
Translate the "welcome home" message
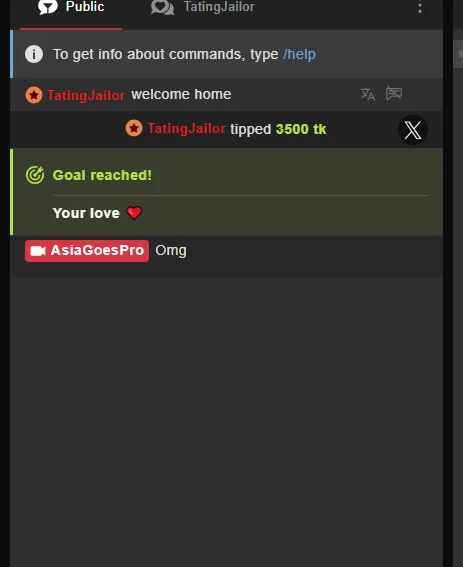368,94
